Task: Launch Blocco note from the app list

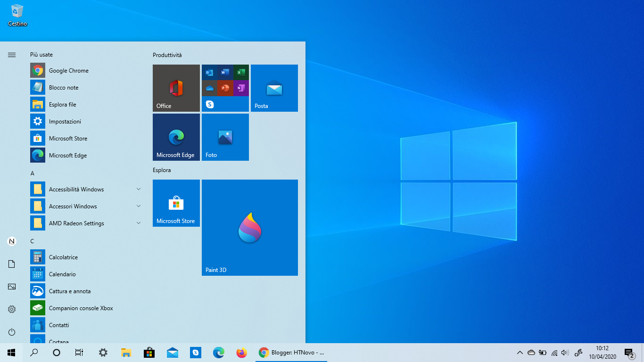Action: pyautogui.click(x=87, y=88)
